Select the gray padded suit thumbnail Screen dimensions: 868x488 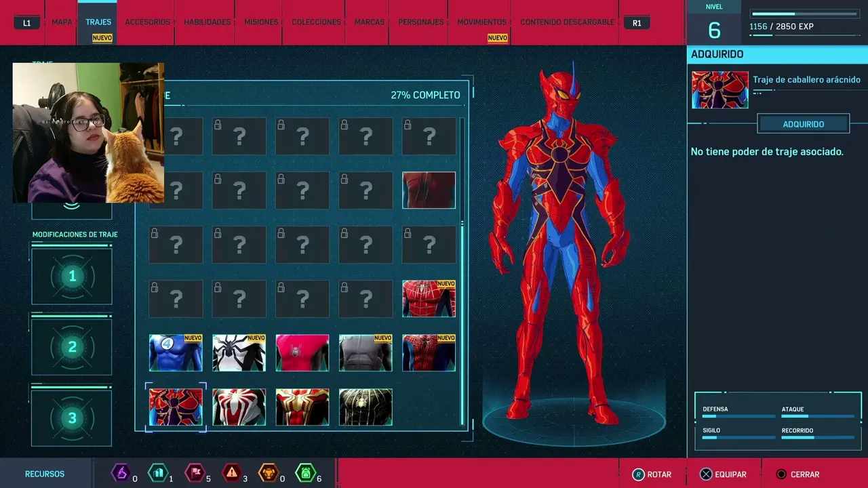coord(366,352)
